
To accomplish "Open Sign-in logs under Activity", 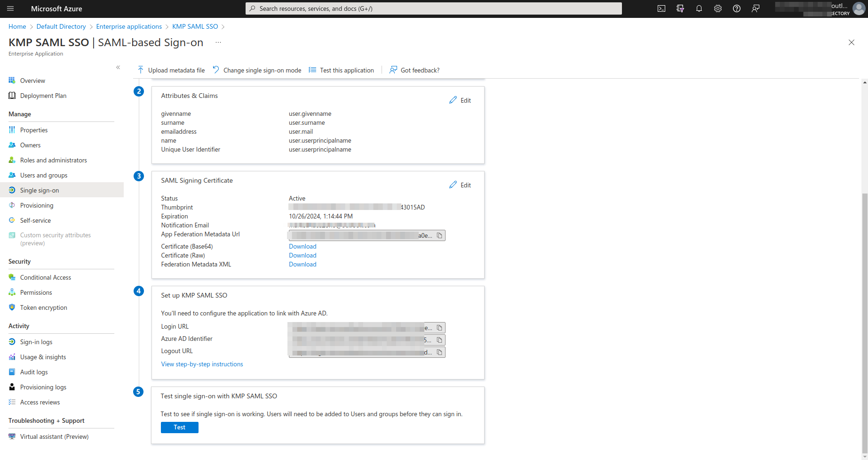I will click(36, 342).
